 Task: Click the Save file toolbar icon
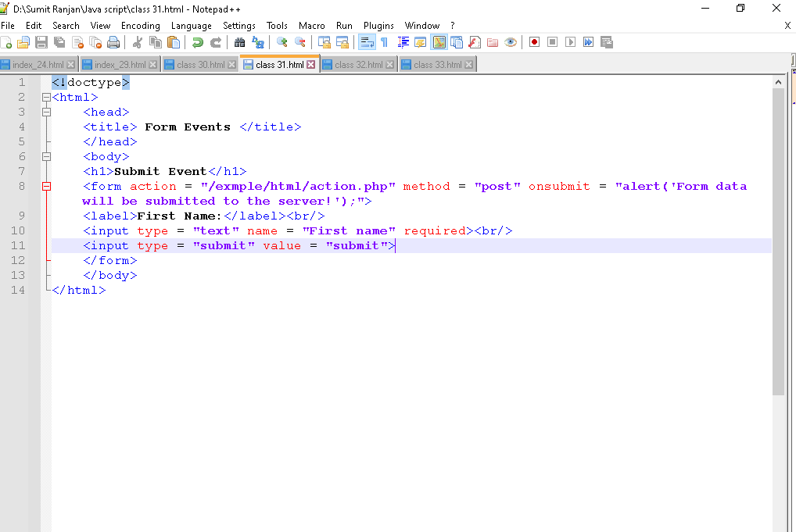(41, 42)
